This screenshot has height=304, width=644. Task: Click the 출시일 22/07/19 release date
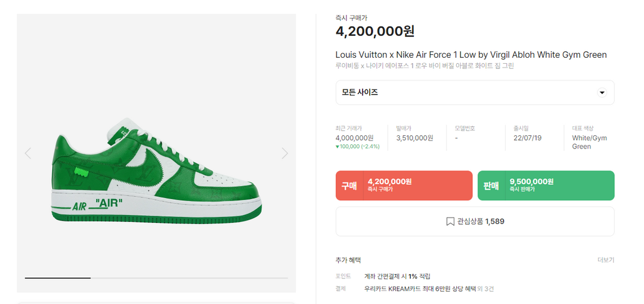(527, 138)
